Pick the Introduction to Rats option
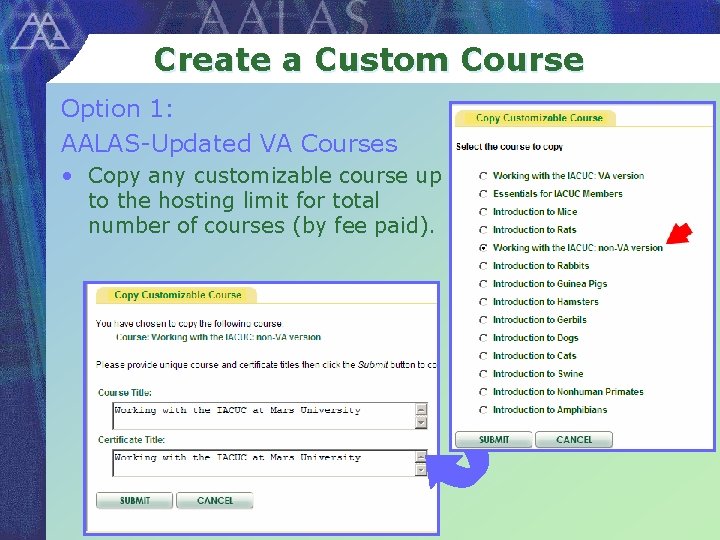 click(x=483, y=230)
